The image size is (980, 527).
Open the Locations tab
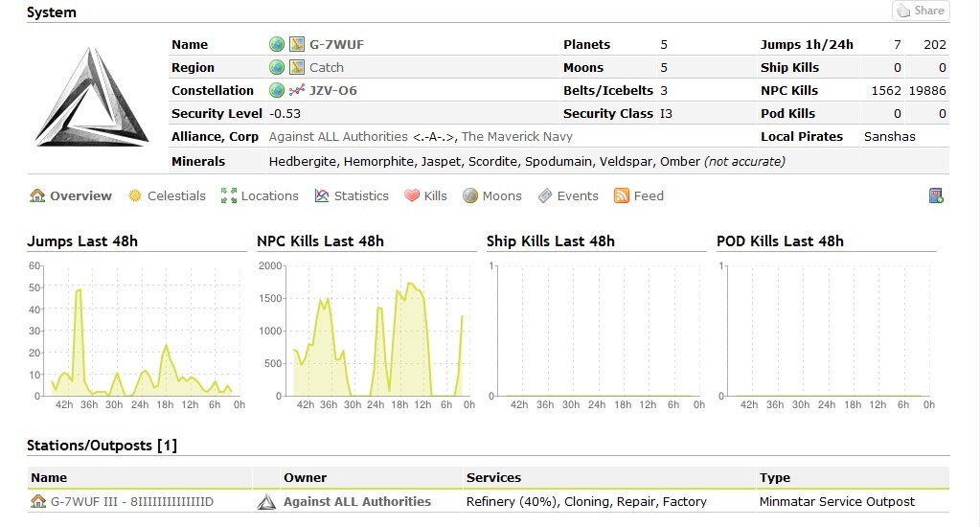(x=260, y=195)
